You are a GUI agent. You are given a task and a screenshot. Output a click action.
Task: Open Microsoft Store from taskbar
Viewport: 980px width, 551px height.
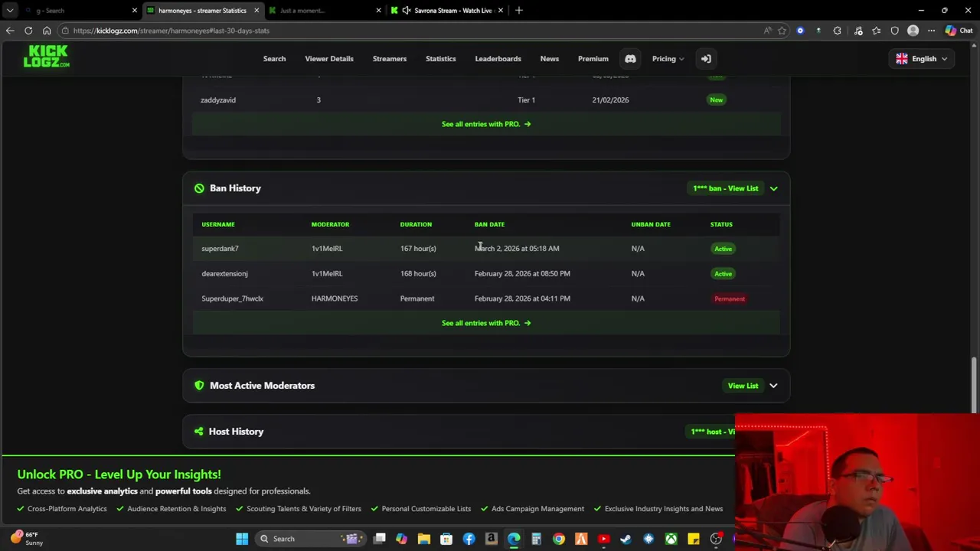[x=446, y=539]
